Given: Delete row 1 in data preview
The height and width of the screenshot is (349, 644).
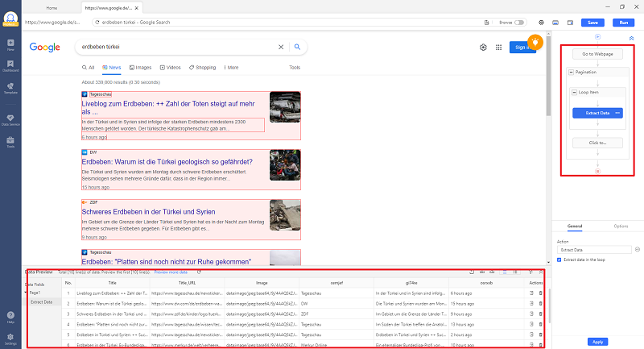Looking at the screenshot, I should pos(540,293).
